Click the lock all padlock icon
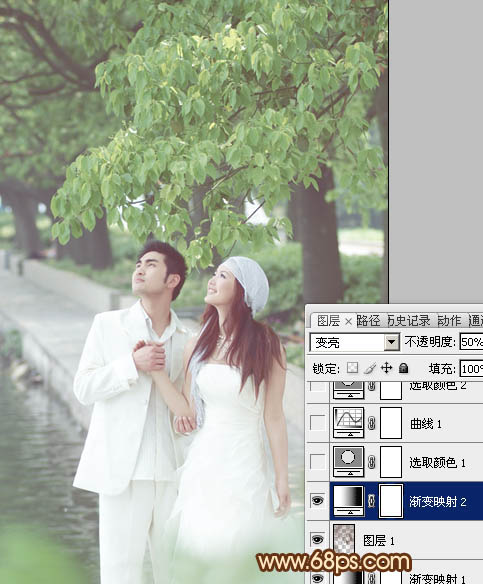Image resolution: width=483 pixels, height=584 pixels. 403,368
